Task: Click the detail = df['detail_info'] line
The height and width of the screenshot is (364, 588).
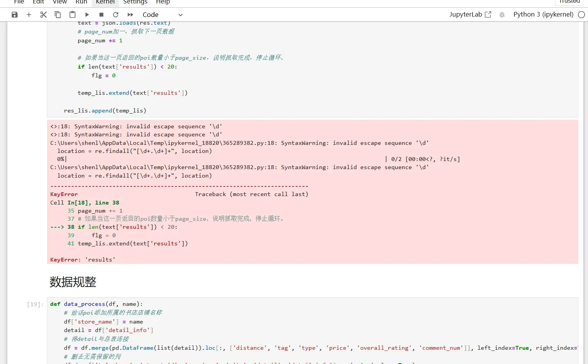Action: (109, 330)
